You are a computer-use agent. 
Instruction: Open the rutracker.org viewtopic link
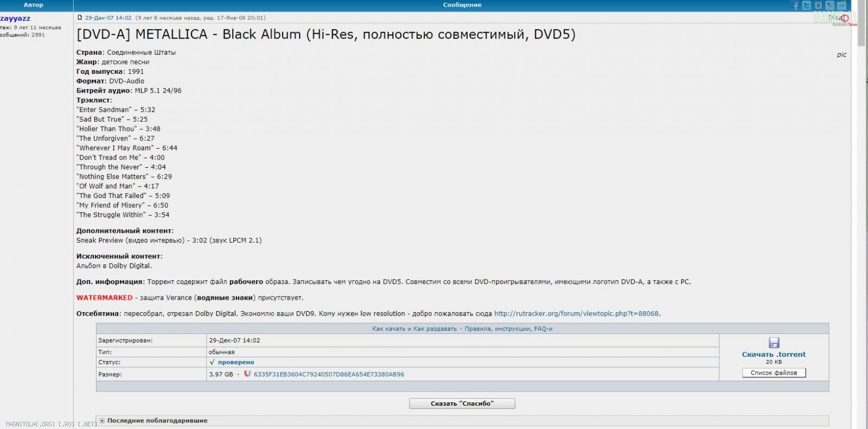pyautogui.click(x=576, y=313)
